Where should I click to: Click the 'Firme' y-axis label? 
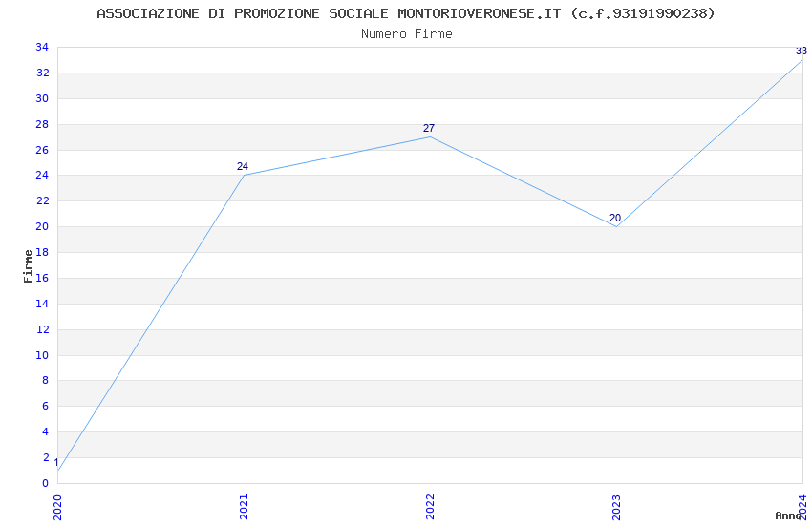[28, 266]
